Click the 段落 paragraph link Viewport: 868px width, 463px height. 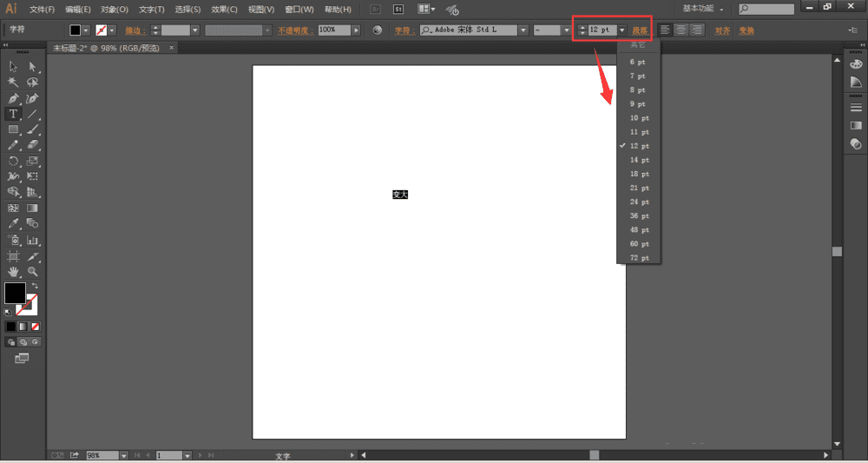click(640, 30)
